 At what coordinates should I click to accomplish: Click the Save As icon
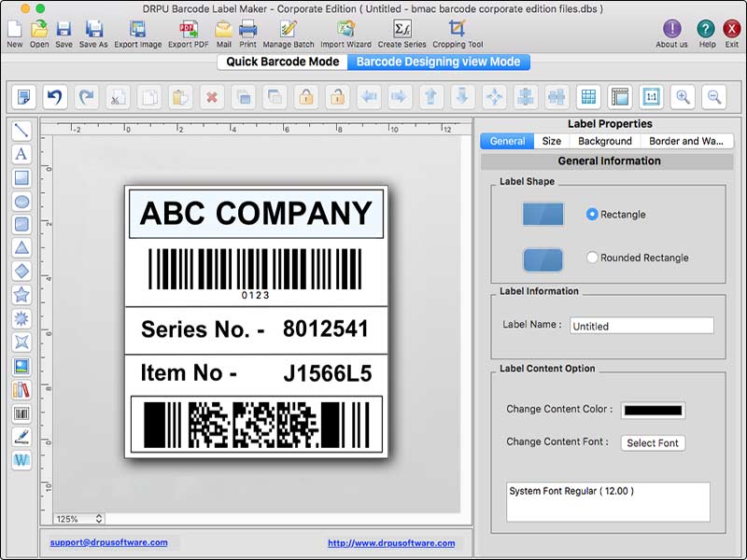click(x=93, y=29)
